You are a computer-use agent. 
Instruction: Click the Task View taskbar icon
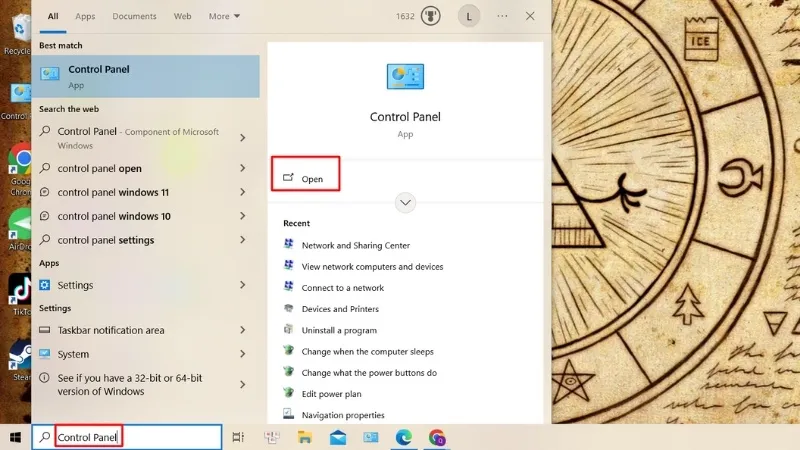click(238, 437)
